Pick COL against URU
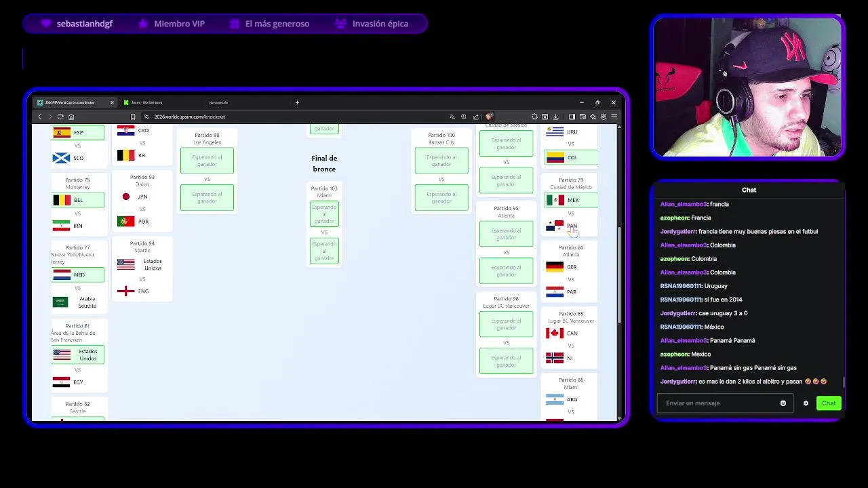Viewport: 868px width, 488px height. click(571, 157)
